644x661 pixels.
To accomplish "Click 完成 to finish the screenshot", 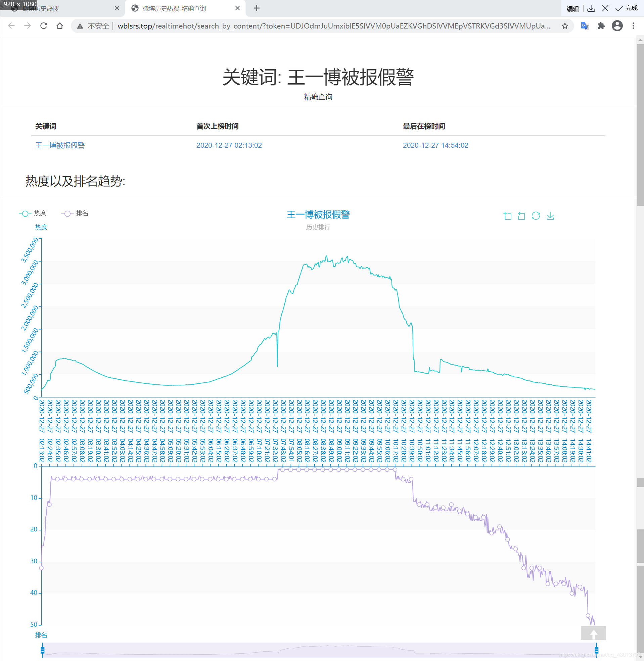I will click(627, 8).
